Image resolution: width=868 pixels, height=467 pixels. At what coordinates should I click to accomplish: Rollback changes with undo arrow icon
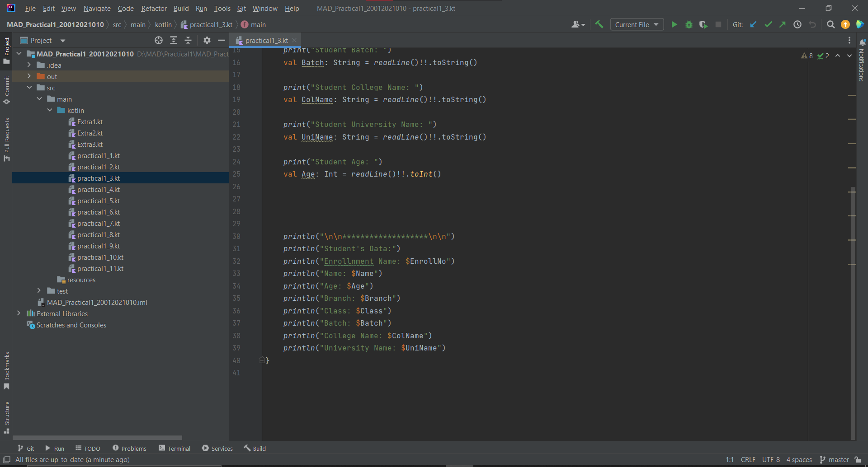pos(812,25)
